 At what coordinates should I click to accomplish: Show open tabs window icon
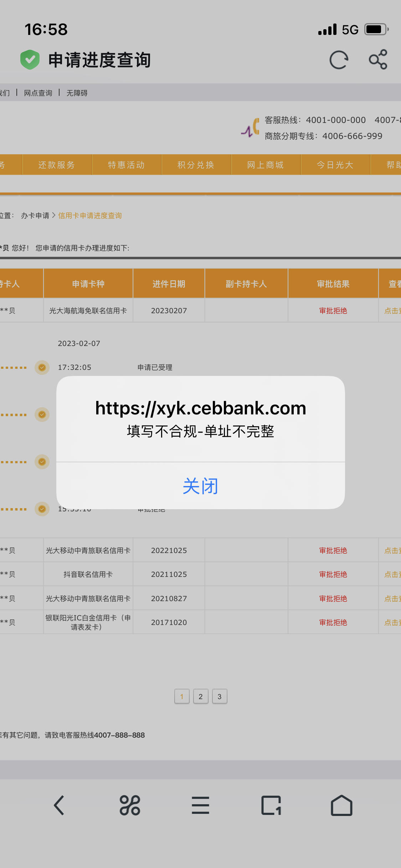[x=271, y=805]
